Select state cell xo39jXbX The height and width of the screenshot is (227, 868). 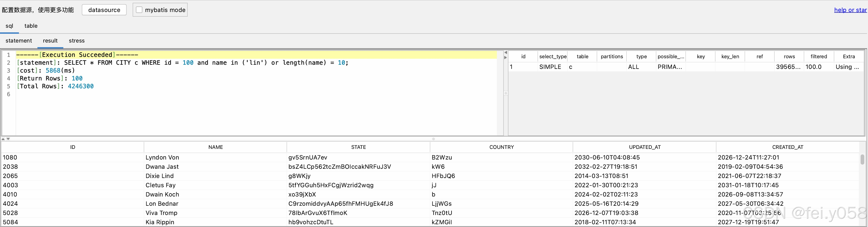358,195
